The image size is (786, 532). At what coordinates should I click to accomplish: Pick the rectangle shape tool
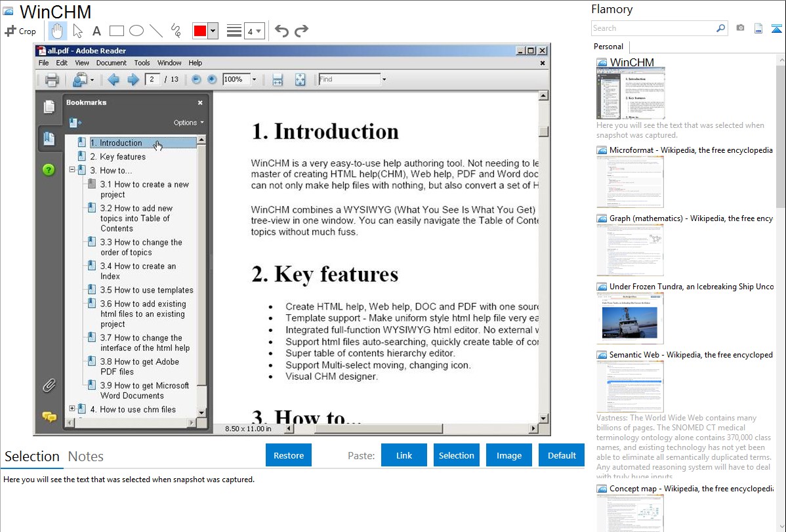(116, 30)
